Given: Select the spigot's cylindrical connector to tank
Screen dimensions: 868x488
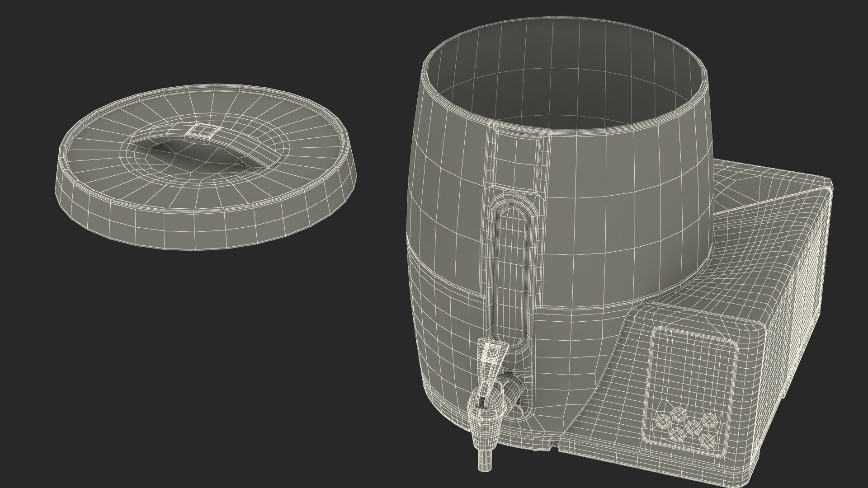Looking at the screenshot, I should point(514,387).
